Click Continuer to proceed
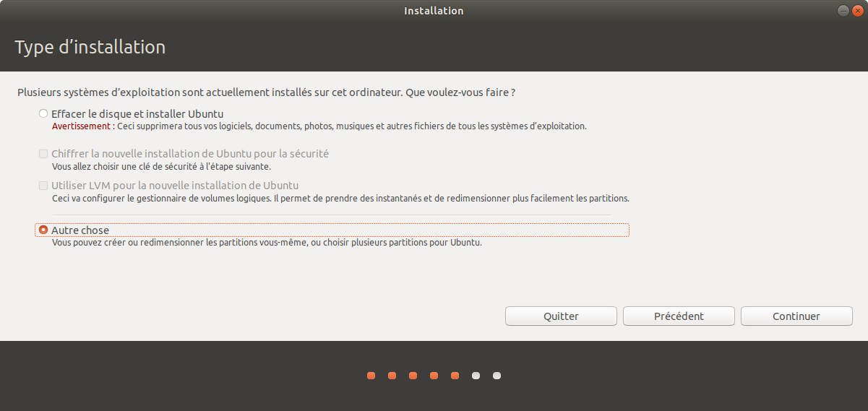Viewport: 868px width, 411px height. point(796,316)
